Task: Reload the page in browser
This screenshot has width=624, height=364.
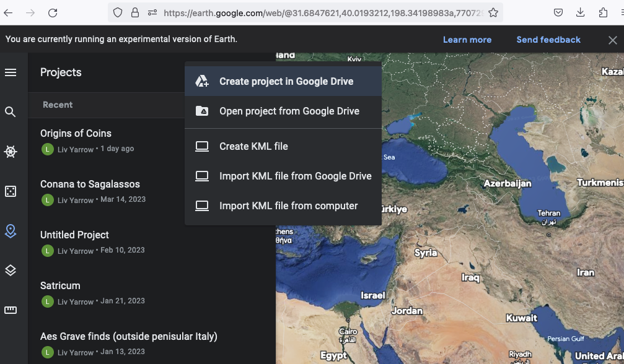Action: tap(53, 13)
